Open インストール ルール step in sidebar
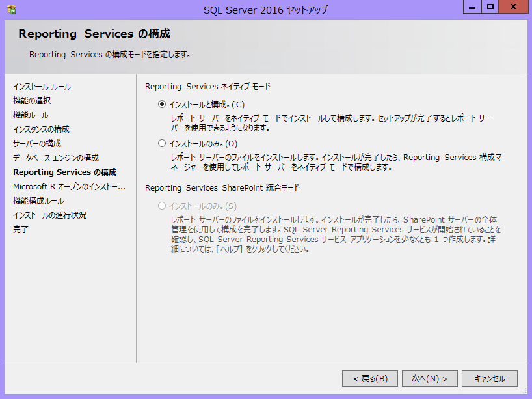Screen dimensions: 532x399 [42, 87]
